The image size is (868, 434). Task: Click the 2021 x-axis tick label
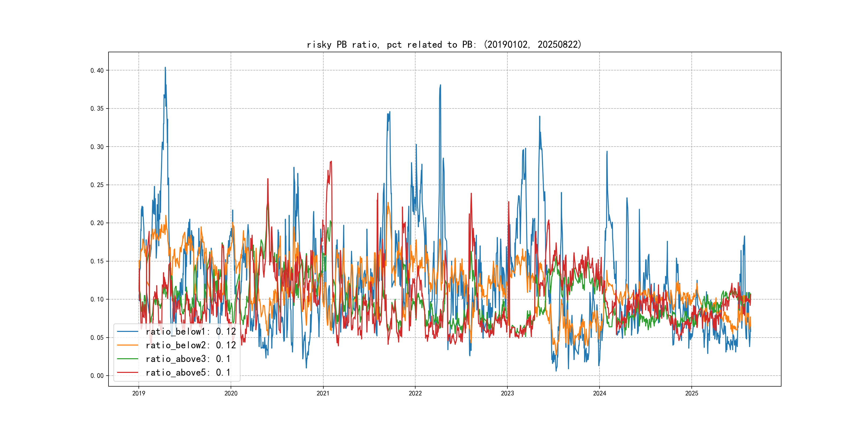[x=323, y=393]
